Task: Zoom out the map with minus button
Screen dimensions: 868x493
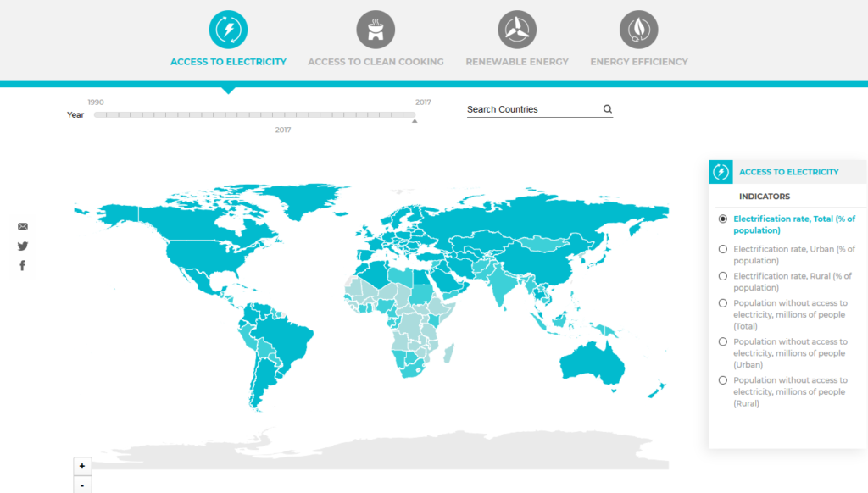Action: [x=82, y=485]
